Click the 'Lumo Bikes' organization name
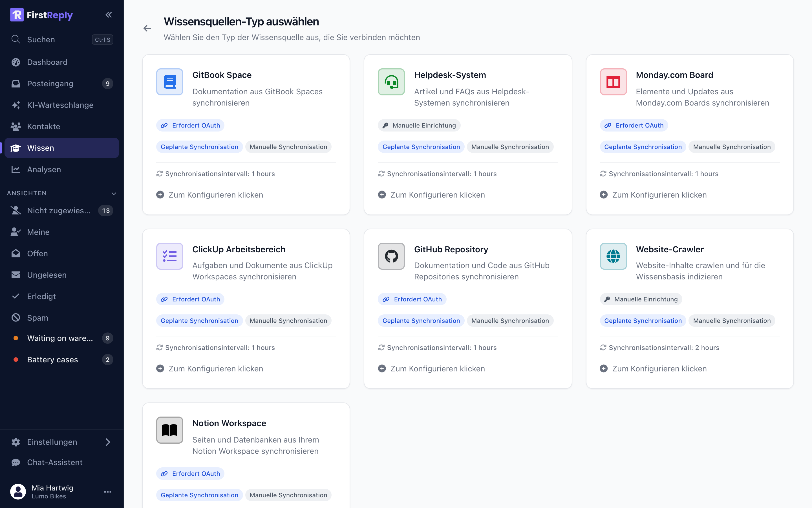This screenshot has height=508, width=812. (x=49, y=496)
